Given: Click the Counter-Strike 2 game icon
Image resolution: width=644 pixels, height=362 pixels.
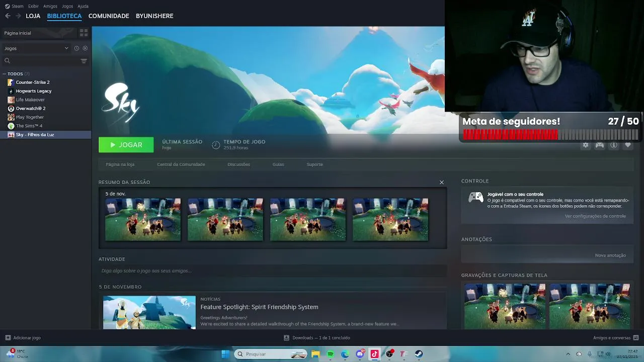Looking at the screenshot, I should (x=11, y=82).
